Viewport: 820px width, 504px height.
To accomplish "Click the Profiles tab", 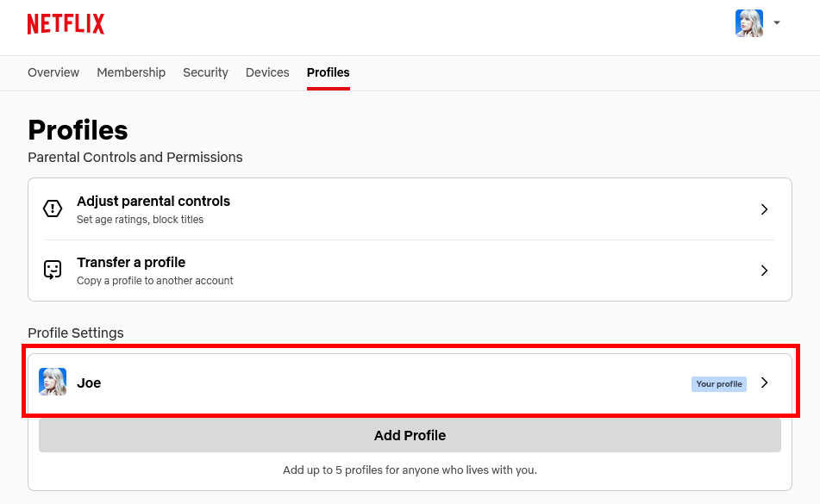I will [329, 72].
